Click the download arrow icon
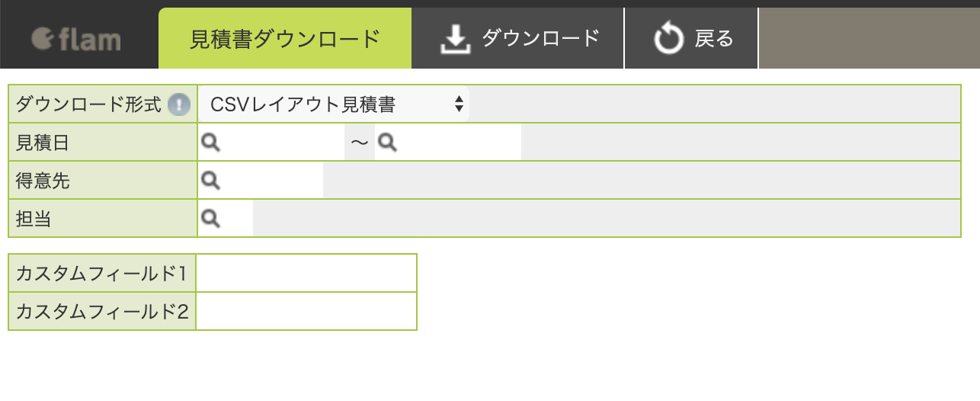Screen dimensions: 980x401 coord(455,39)
